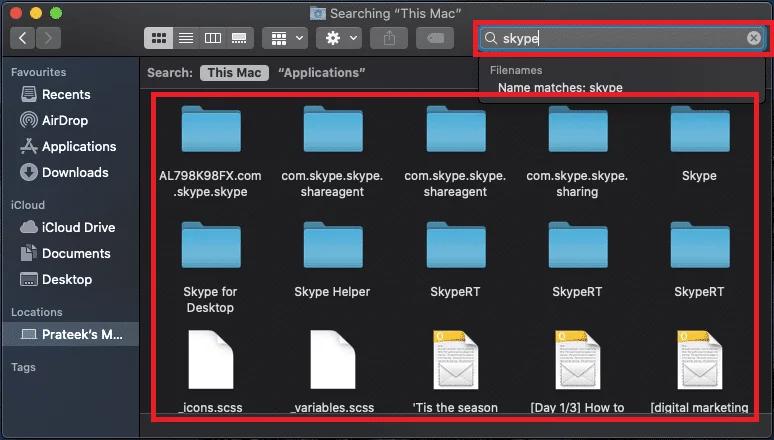Screen dimensions: 774x440
Task: Click the Share toolbar button
Action: [389, 38]
